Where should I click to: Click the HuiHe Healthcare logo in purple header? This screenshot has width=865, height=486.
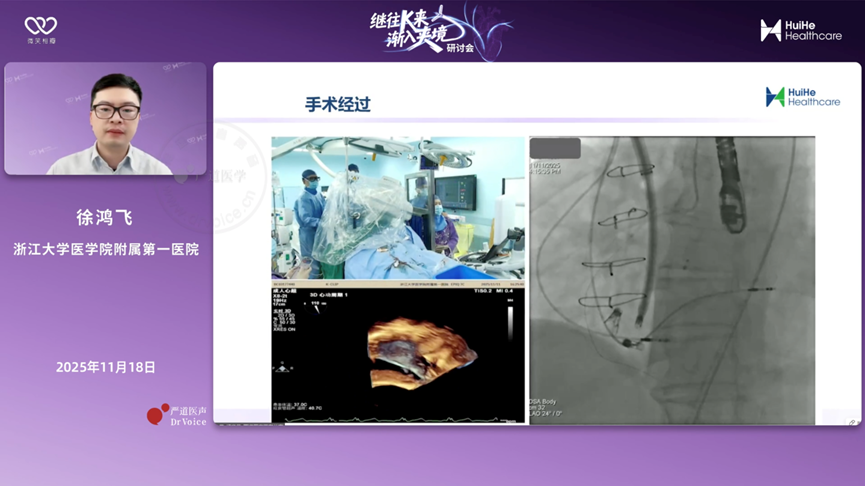(x=800, y=30)
